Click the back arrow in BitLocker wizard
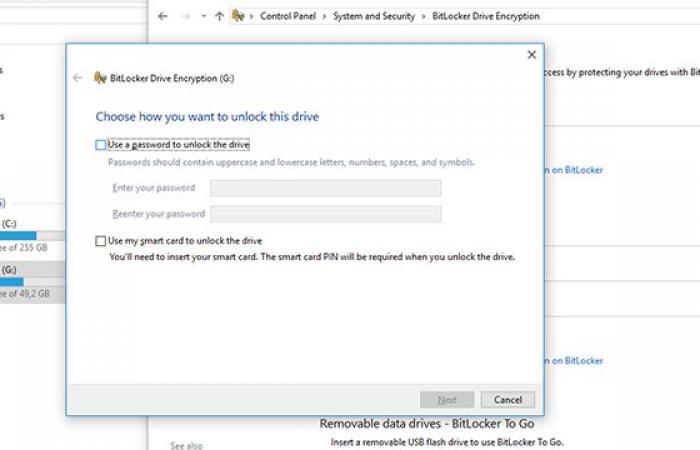This screenshot has height=450, width=700. 78,78
